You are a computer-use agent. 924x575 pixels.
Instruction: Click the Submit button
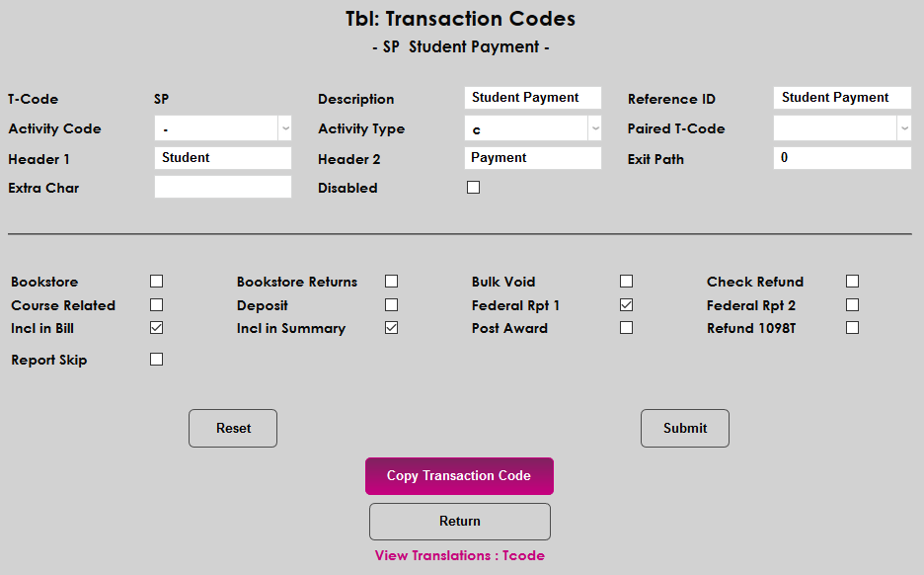click(x=685, y=428)
